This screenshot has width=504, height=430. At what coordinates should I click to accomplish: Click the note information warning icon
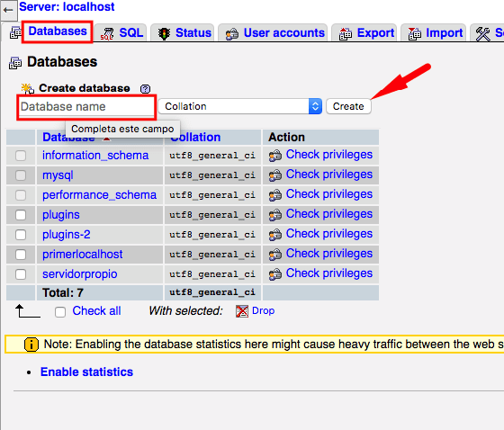click(31, 345)
